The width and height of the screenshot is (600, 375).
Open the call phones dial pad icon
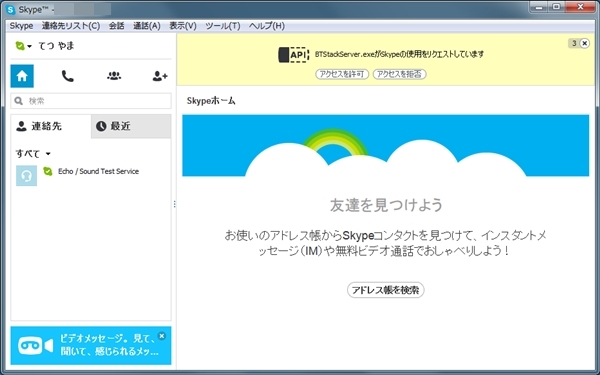(x=68, y=76)
